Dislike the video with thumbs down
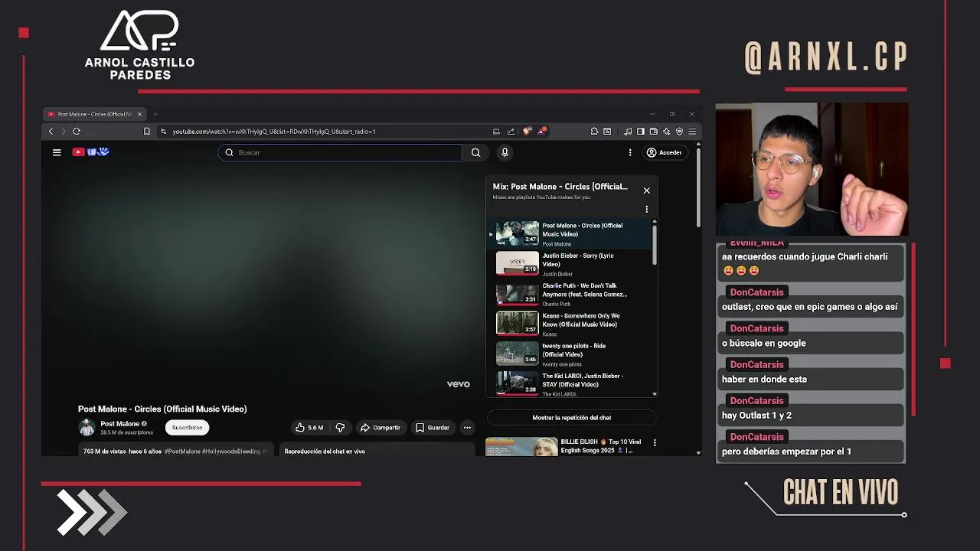980x551 pixels. pos(341,428)
